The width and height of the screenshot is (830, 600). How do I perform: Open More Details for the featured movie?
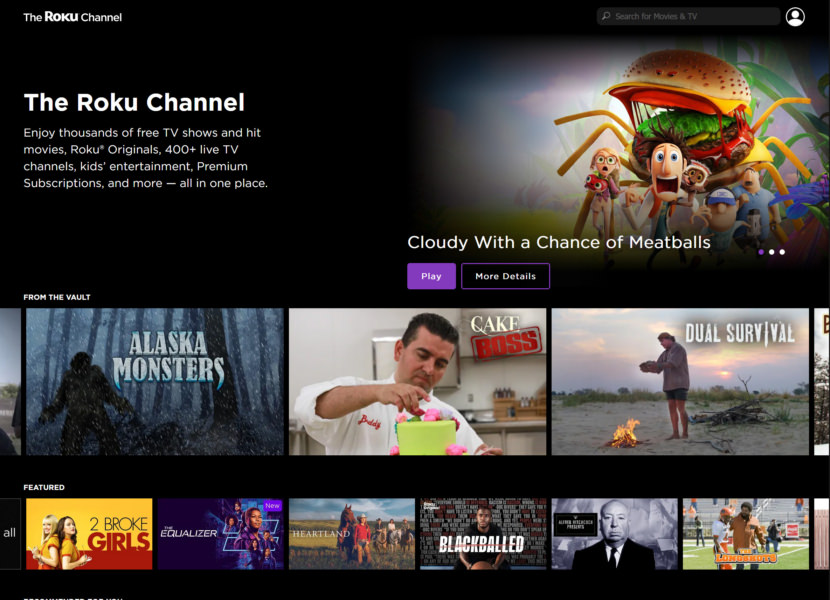coord(505,275)
